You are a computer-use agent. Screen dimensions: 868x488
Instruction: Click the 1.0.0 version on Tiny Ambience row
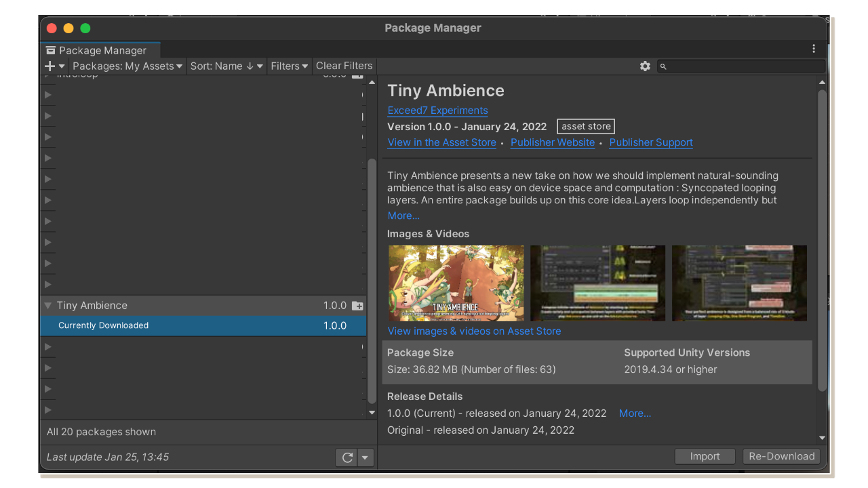coord(335,306)
